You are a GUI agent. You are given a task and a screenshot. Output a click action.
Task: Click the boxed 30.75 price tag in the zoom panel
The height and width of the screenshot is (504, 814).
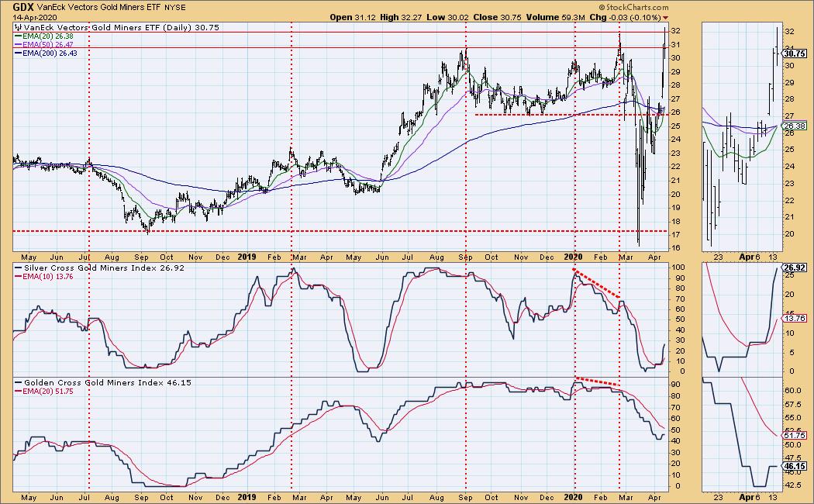pos(795,54)
